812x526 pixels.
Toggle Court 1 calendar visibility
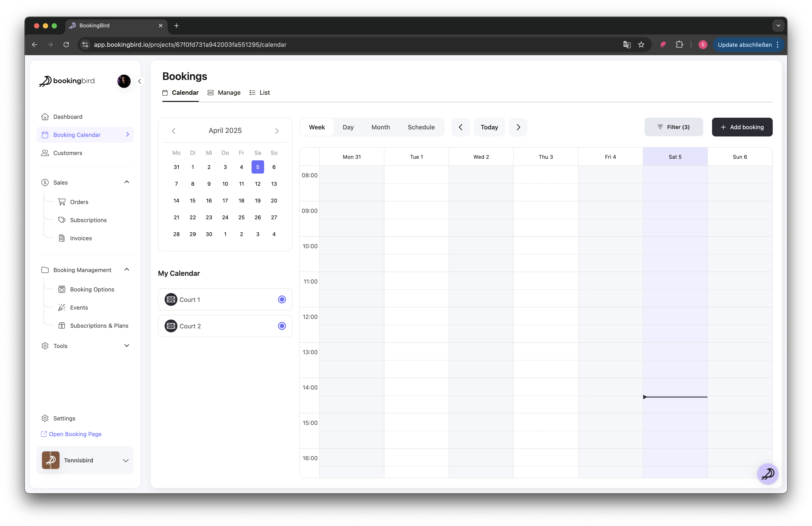point(282,299)
